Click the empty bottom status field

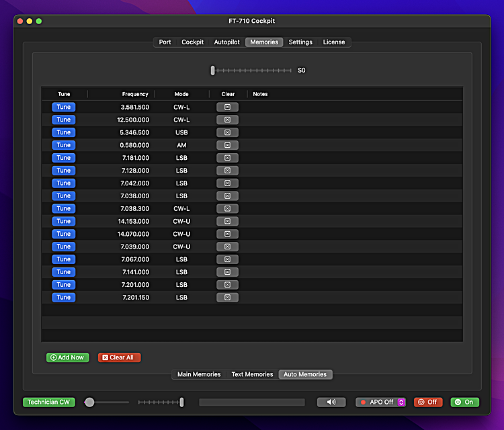(252, 402)
